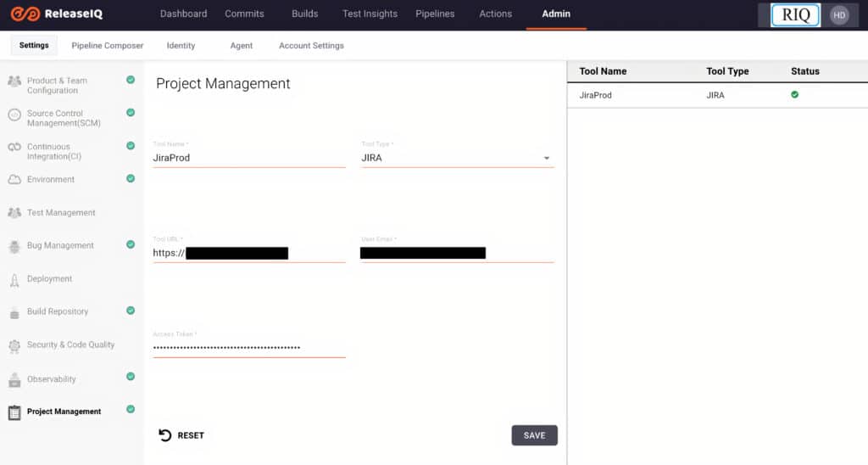Click the green check next to Continuous Integration
The height and width of the screenshot is (465, 868).
click(x=131, y=146)
